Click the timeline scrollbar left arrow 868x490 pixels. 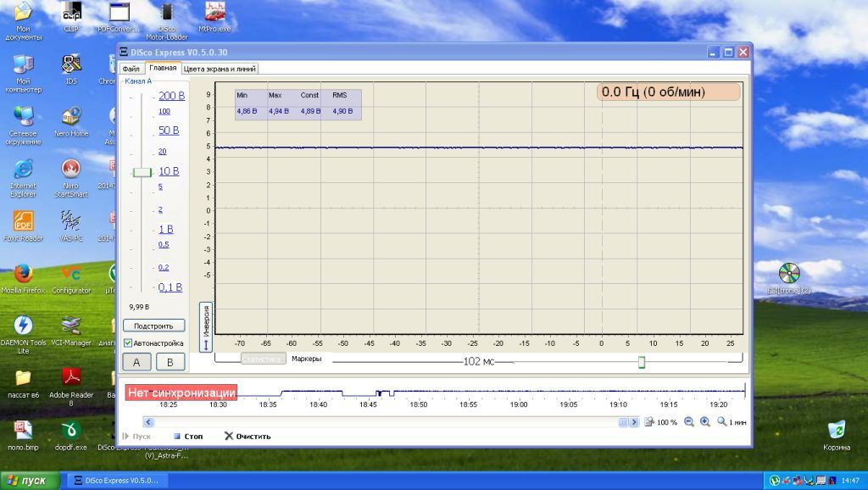point(147,422)
